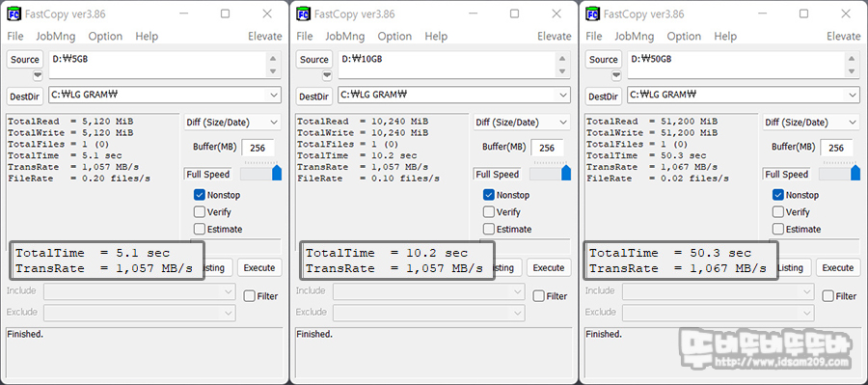Click DestDir button in the 5GB window

25,96
